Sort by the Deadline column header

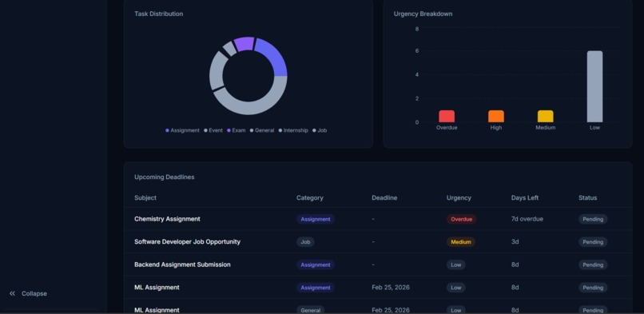coord(384,197)
